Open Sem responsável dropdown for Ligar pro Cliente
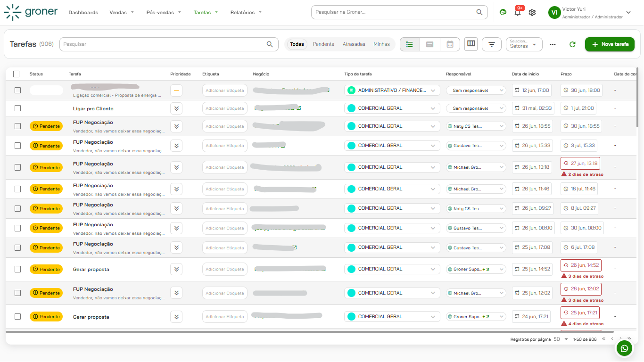Viewport: 644px width, 362px height. point(476,108)
